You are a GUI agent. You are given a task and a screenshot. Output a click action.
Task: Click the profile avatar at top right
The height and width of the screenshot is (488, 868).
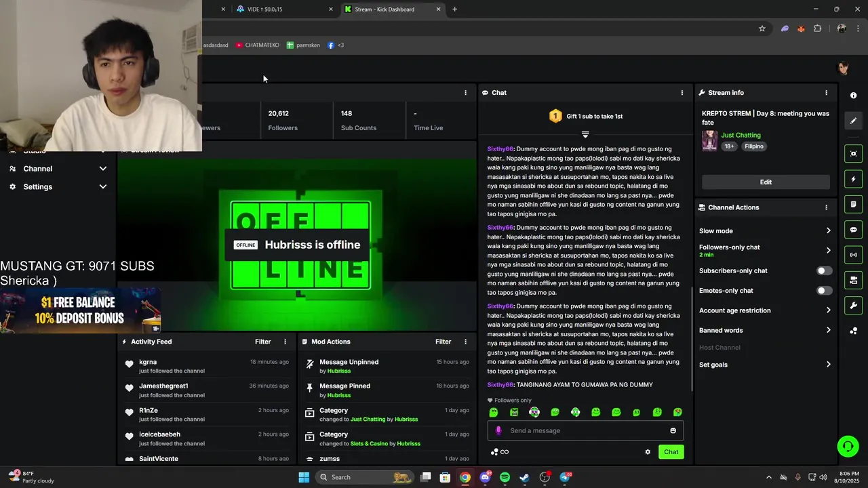pos(844,68)
